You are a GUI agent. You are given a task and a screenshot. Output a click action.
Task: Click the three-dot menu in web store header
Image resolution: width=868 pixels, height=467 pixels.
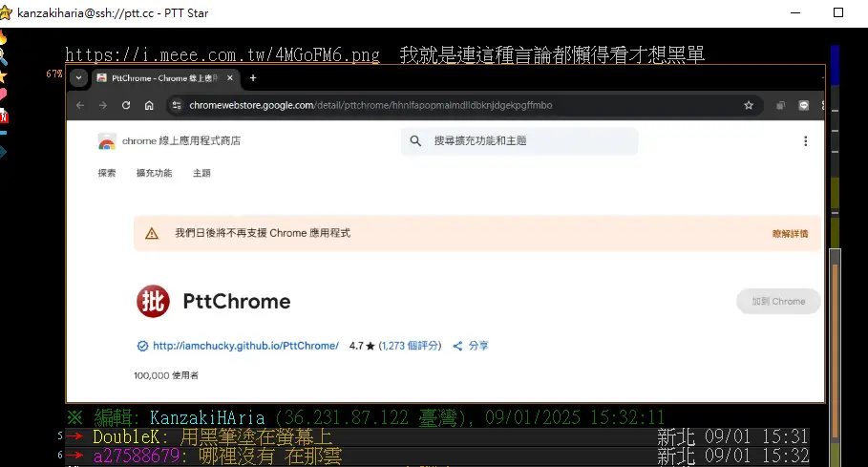pos(805,141)
